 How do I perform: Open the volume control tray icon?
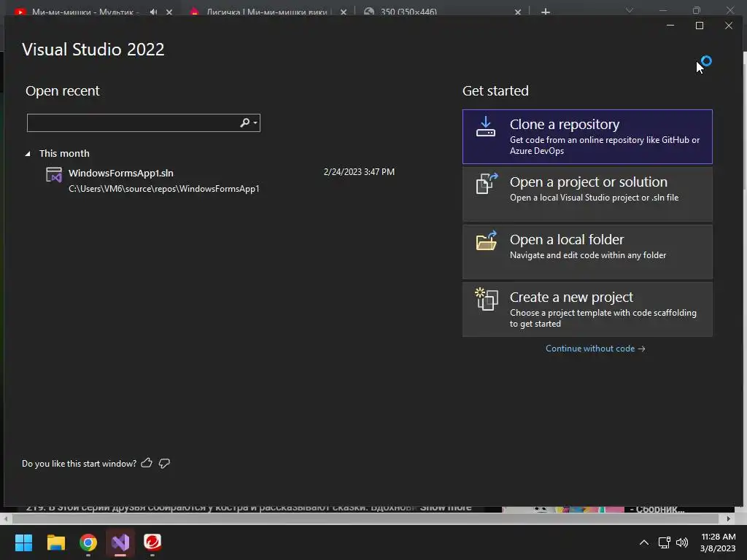point(682,542)
